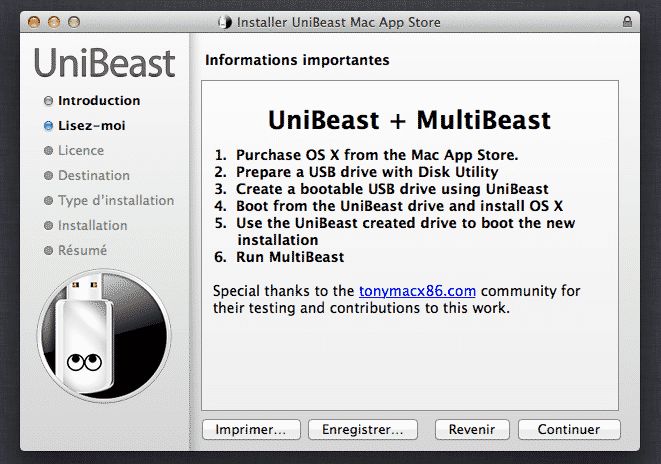
Task: Select the Introduction step label
Action: point(99,101)
